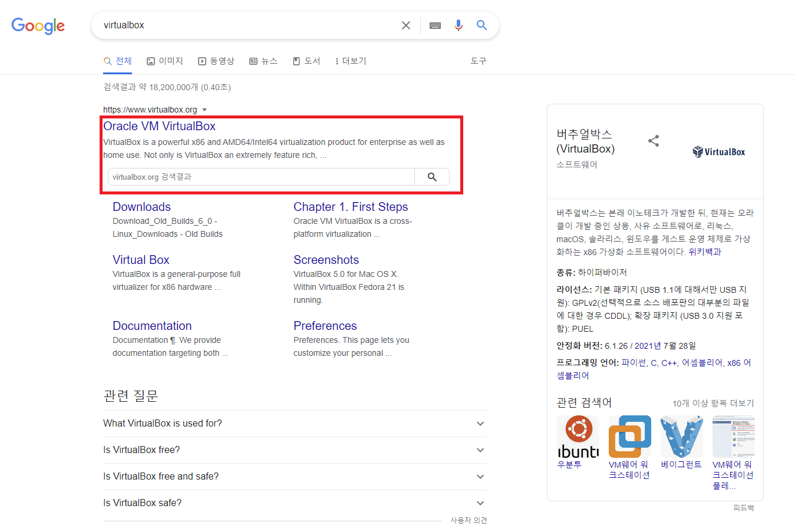Screen dimensions: 795x532
Task: Open the Preferences sitelink
Action: point(325,326)
